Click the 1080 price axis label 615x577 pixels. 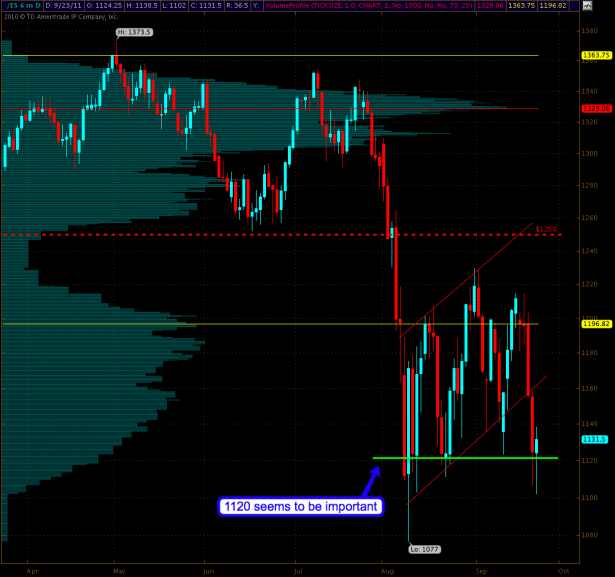[x=590, y=535]
